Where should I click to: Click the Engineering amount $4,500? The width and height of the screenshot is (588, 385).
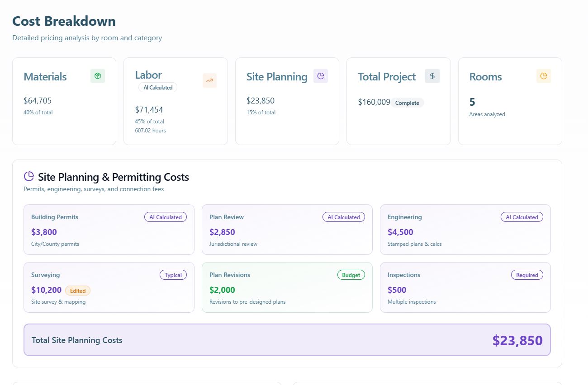tap(400, 232)
